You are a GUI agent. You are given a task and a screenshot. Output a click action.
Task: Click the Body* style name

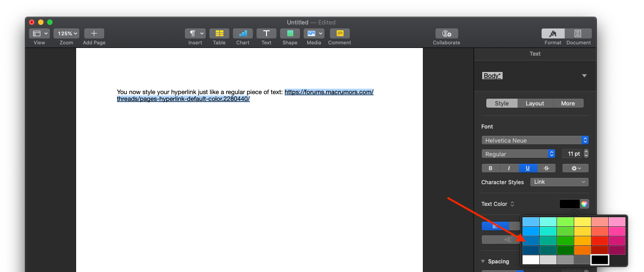click(493, 76)
